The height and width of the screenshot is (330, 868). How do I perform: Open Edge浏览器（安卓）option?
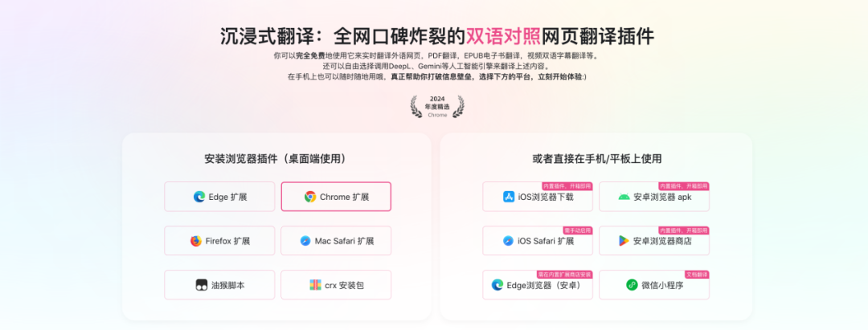pyautogui.click(x=538, y=285)
